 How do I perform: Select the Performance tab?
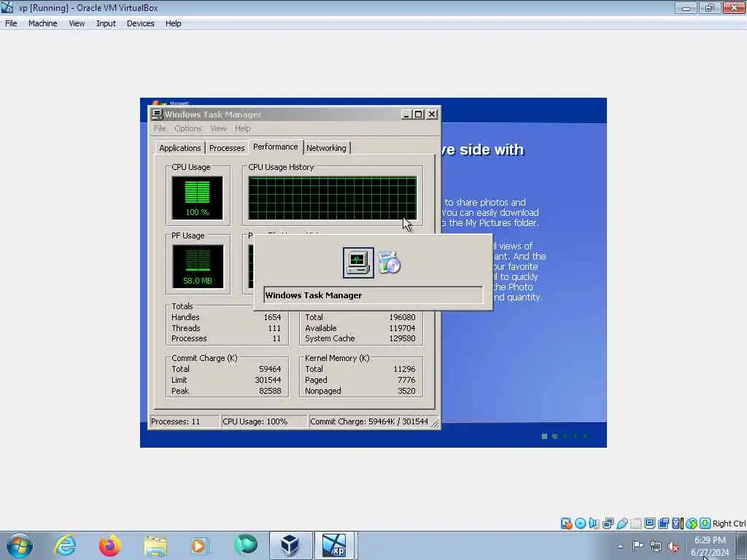click(275, 147)
